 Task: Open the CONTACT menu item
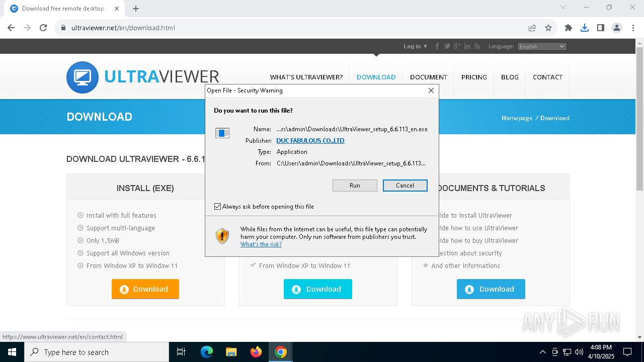tap(547, 77)
